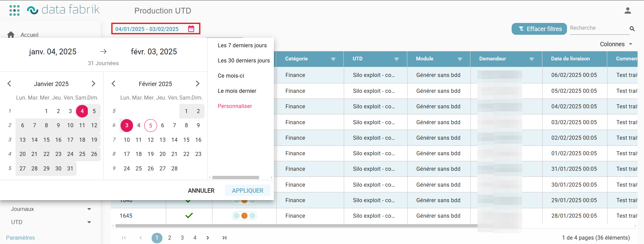The width and height of the screenshot is (644, 244).
Task: Open the UTD column filter icon
Action: point(396,59)
